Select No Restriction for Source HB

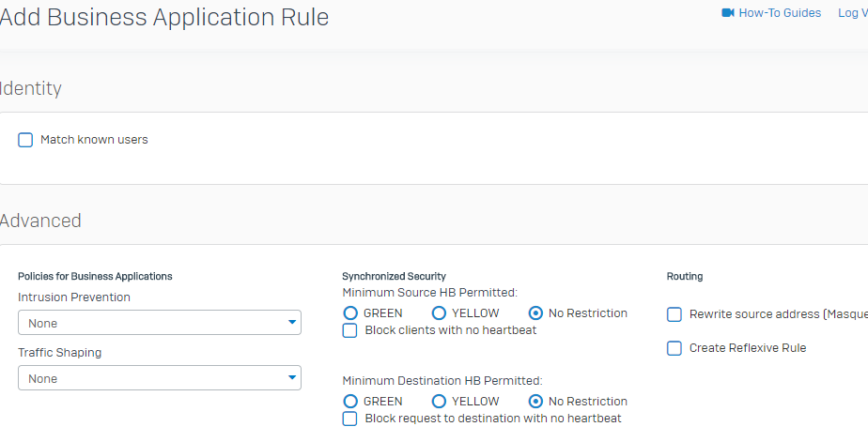[535, 313]
